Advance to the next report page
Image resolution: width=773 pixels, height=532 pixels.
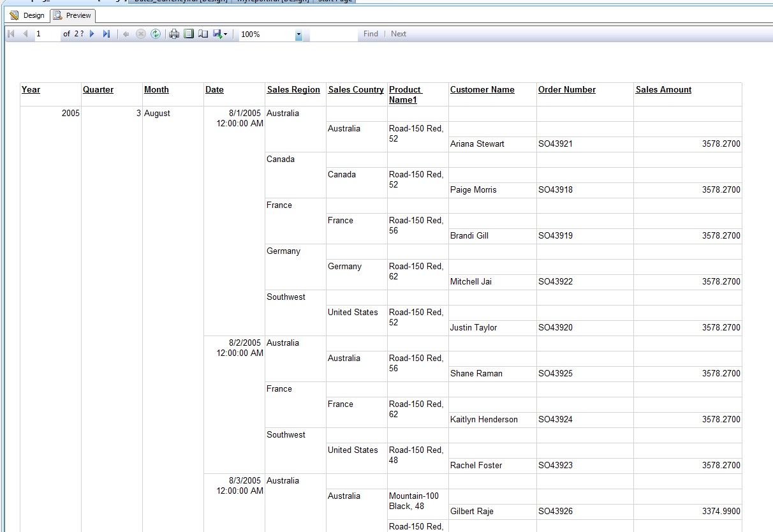click(x=92, y=34)
